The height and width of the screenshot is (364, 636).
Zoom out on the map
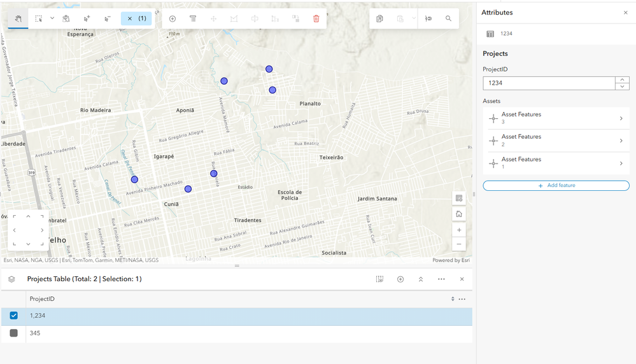pyautogui.click(x=459, y=244)
